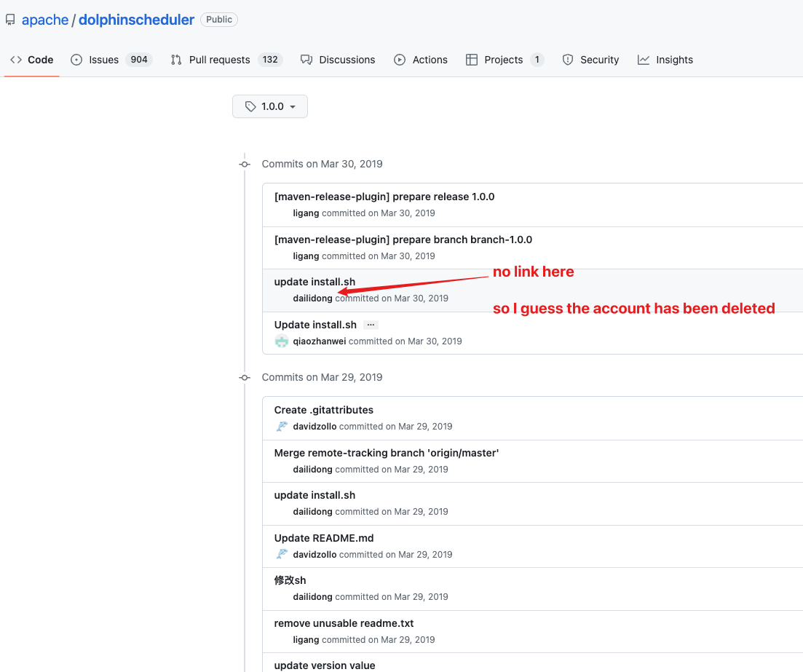803x672 pixels.
Task: Switch to the Discussions tab
Action: (338, 60)
